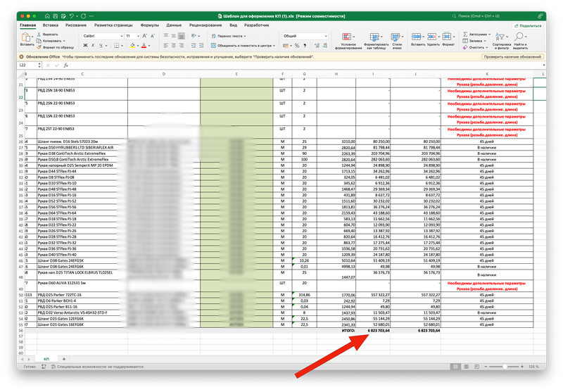Paste with the Вставить clipboard button
This screenshot has width=563, height=392.
27,39
